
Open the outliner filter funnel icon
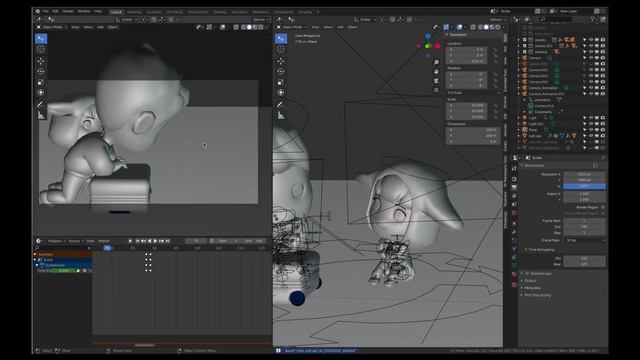pos(593,19)
